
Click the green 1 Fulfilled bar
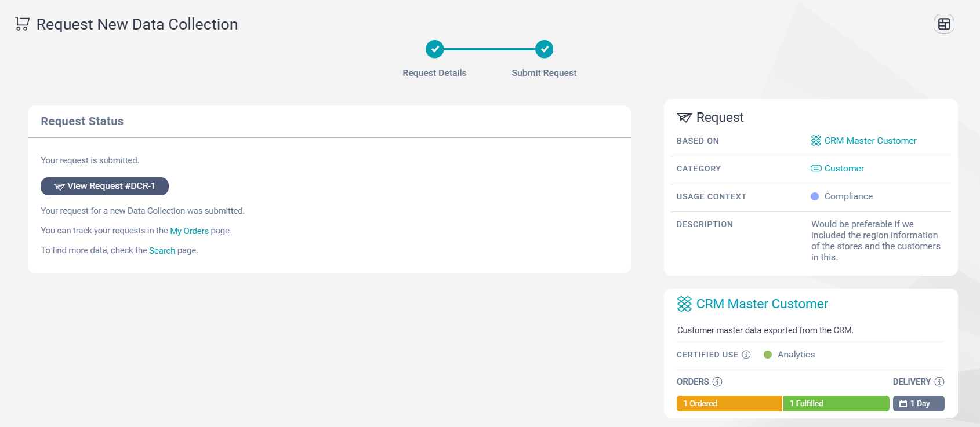click(836, 403)
